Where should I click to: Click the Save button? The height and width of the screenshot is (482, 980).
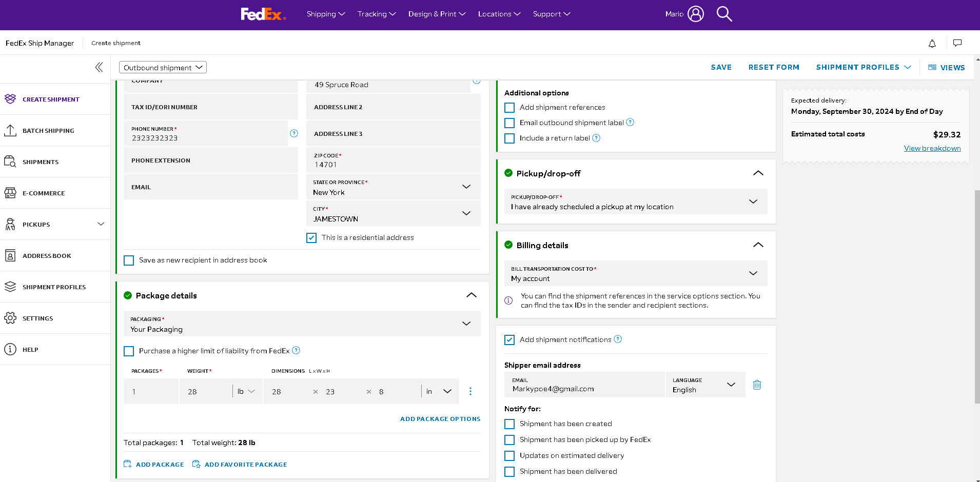point(721,67)
